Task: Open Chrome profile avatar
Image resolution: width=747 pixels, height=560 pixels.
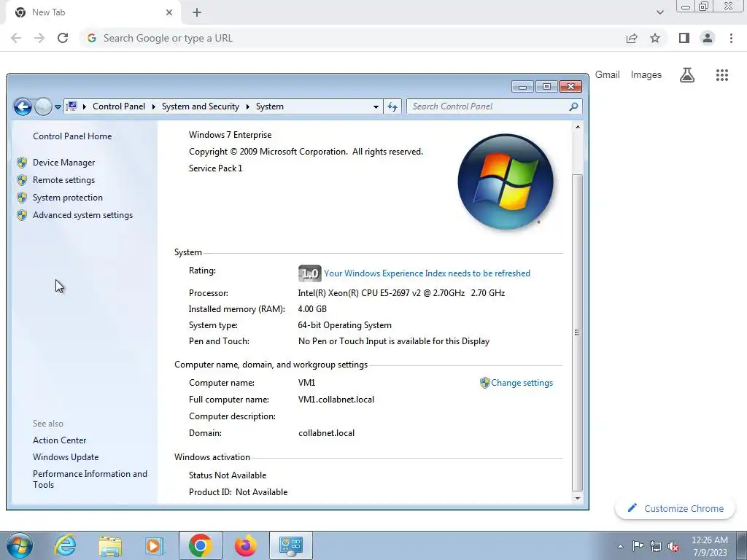Action: (x=708, y=38)
